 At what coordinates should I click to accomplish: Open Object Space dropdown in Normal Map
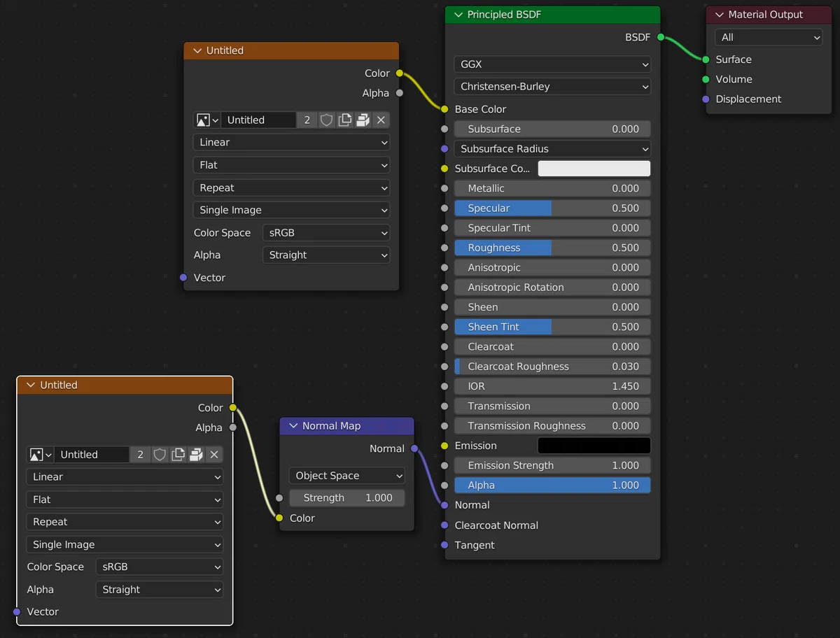[346, 476]
